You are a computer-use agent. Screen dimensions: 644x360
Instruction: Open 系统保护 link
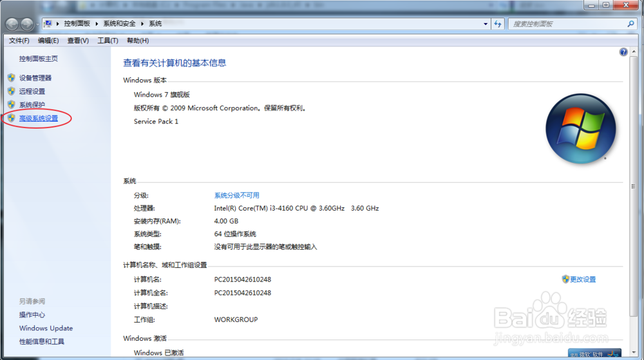[x=32, y=105]
